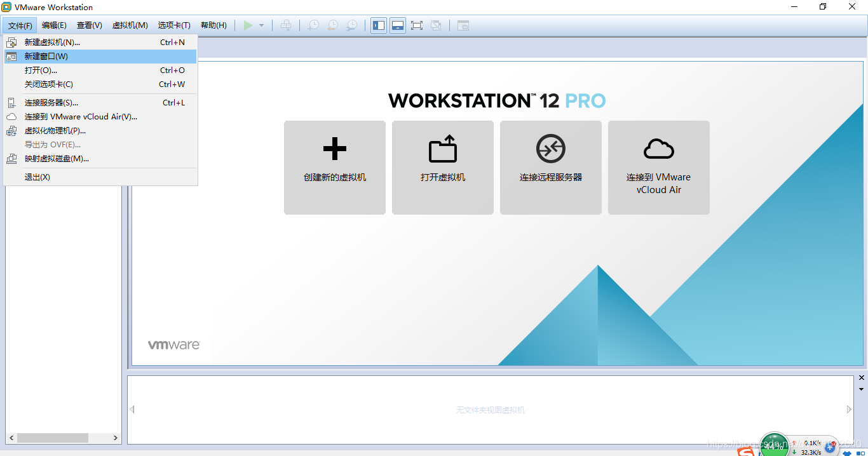Click the VMware Workstation title bar icon
The width and height of the screenshot is (868, 456).
click(6, 7)
